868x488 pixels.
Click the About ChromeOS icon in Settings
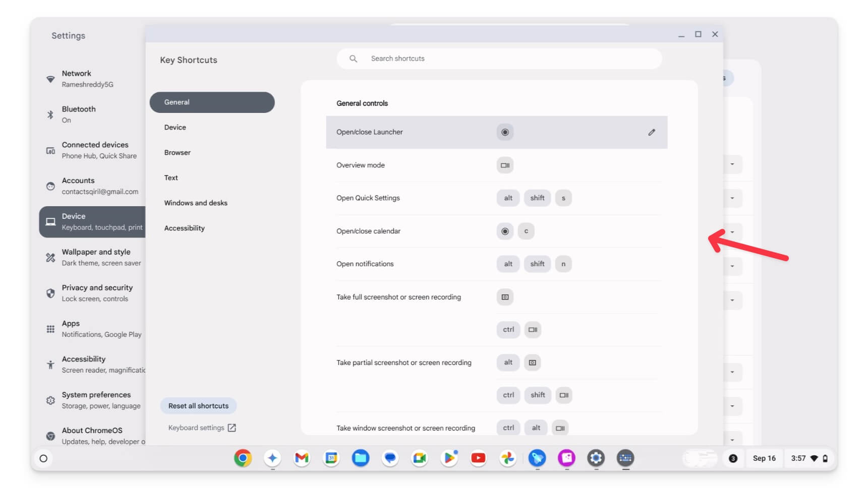point(50,436)
